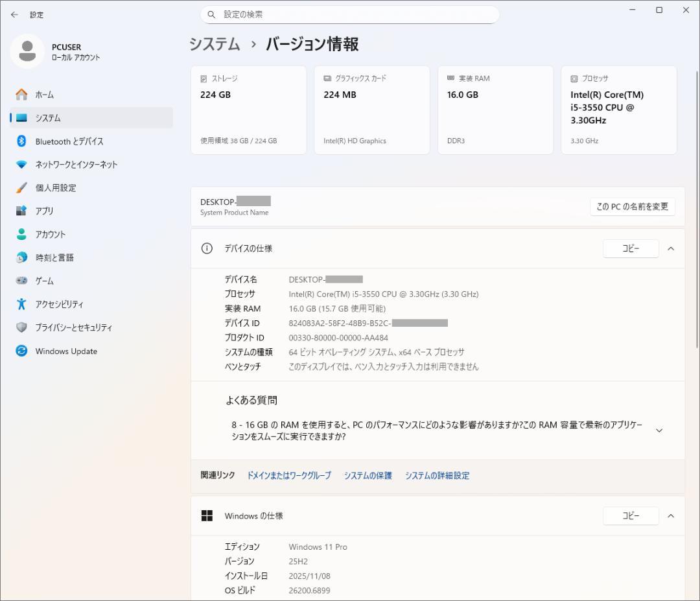
Task: Open ネットワークとインターネット settings icon
Action: 20,165
